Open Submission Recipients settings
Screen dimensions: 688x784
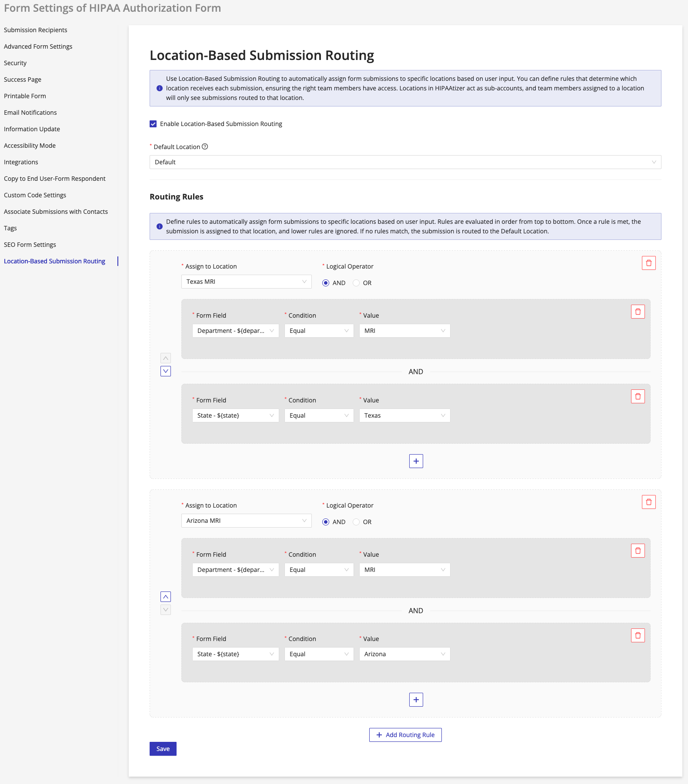click(36, 30)
